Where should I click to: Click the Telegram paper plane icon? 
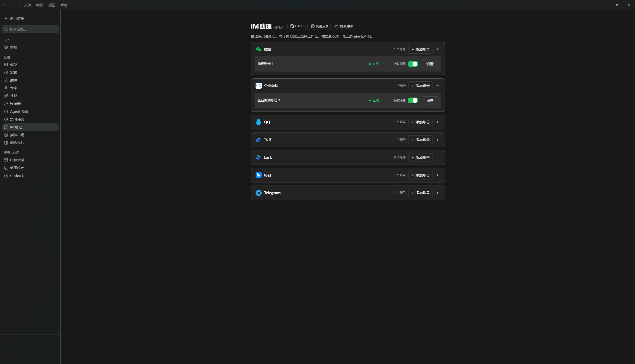point(258,193)
